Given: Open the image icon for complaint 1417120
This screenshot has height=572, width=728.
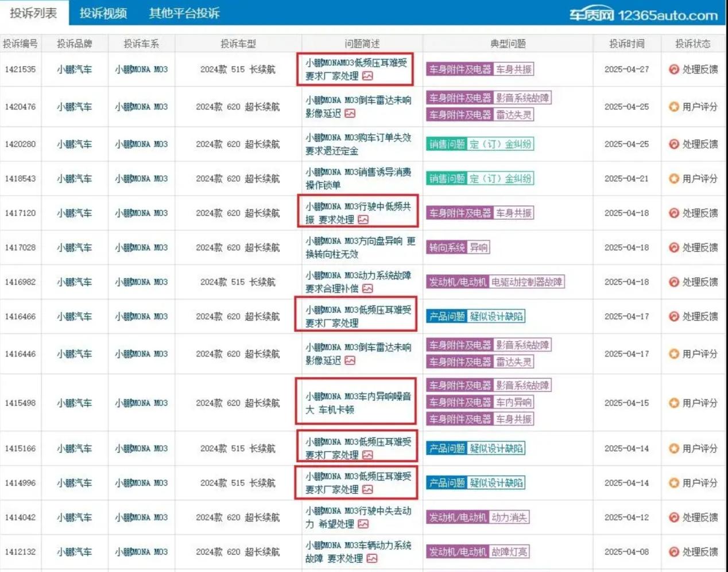Looking at the screenshot, I should 363,220.
